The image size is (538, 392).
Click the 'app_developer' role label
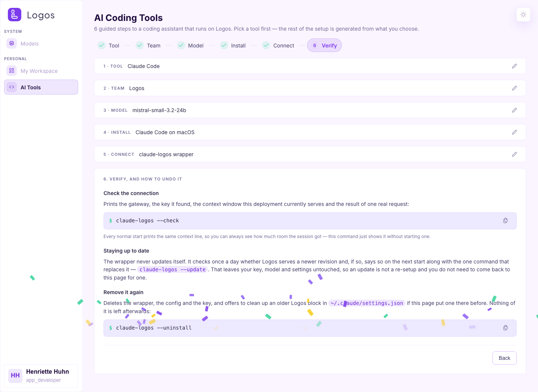(43, 380)
